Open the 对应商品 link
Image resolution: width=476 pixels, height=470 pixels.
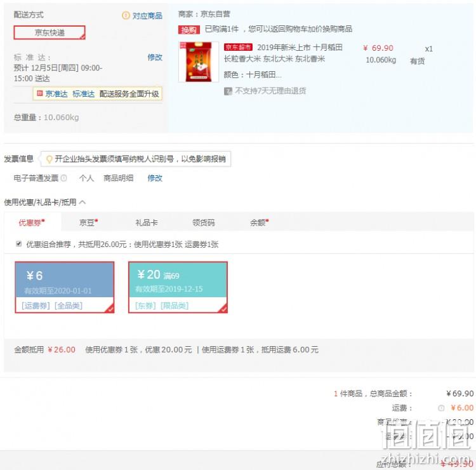click(147, 15)
